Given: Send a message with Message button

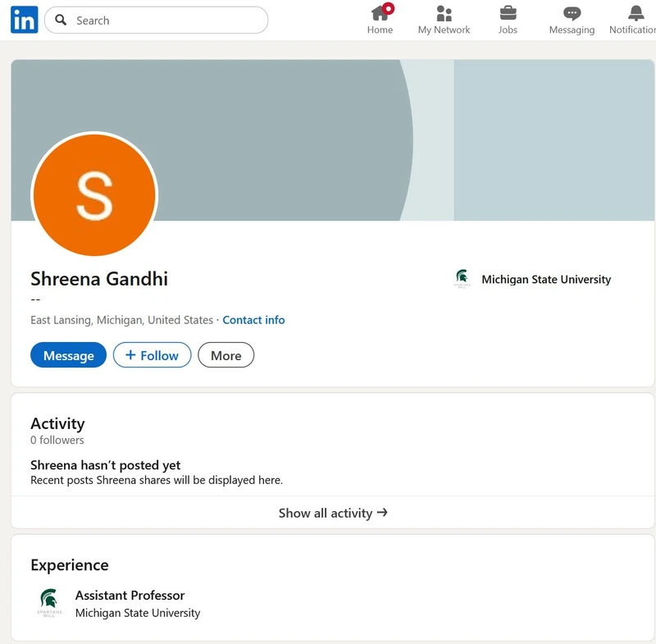Looking at the screenshot, I should pyautogui.click(x=69, y=355).
